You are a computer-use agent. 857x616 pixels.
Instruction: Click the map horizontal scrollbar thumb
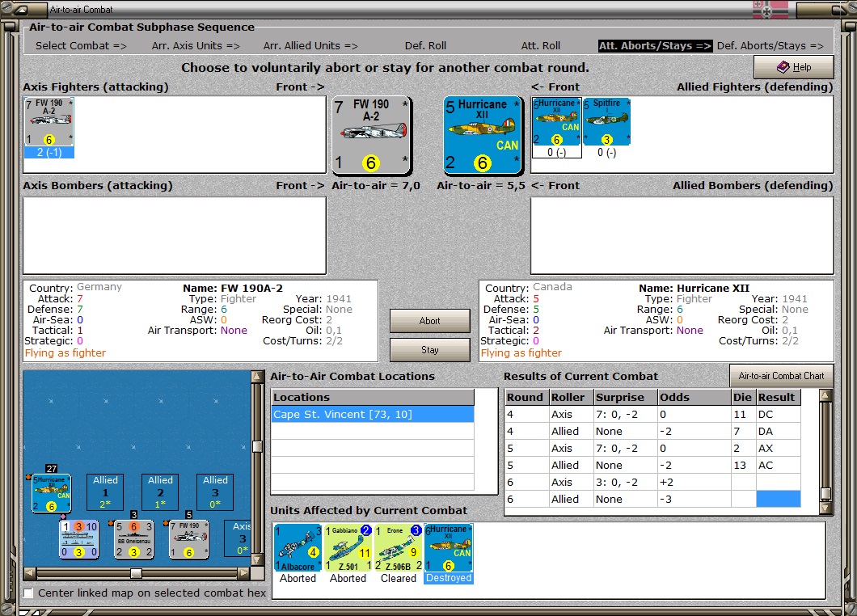pyautogui.click(x=136, y=573)
